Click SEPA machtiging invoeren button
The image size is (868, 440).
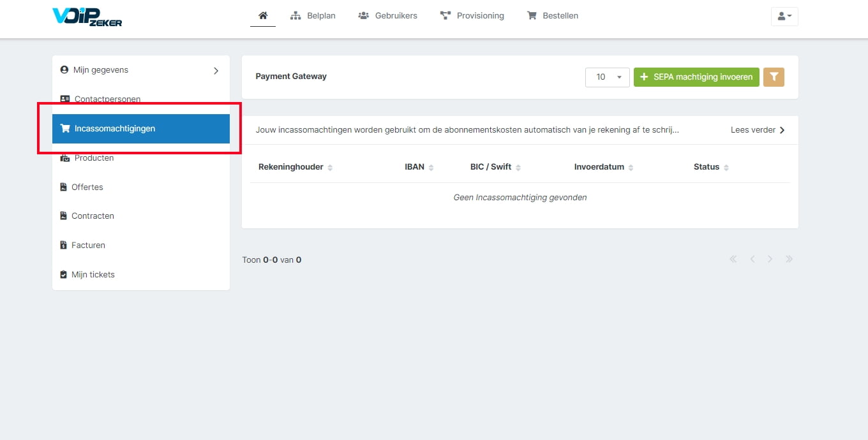coord(696,77)
